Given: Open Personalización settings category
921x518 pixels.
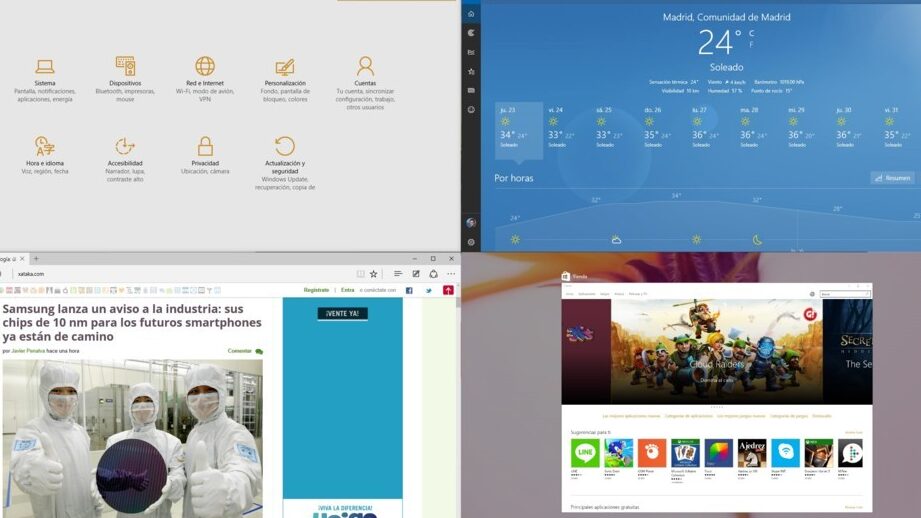Looking at the screenshot, I should [285, 80].
